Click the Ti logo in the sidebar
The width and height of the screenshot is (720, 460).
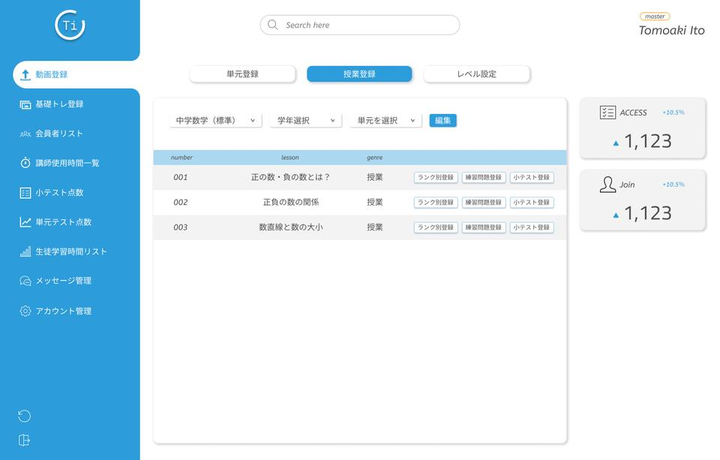[x=70, y=25]
